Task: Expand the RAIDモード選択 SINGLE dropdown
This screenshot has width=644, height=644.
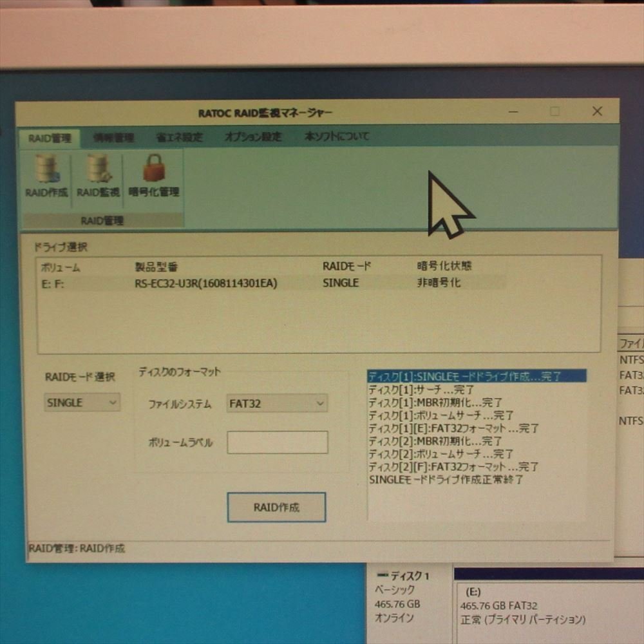Action: [x=82, y=402]
